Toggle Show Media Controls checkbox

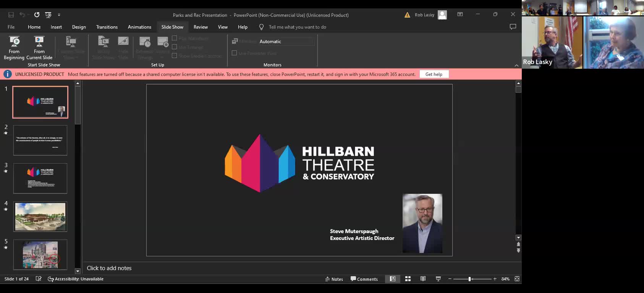coord(175,56)
